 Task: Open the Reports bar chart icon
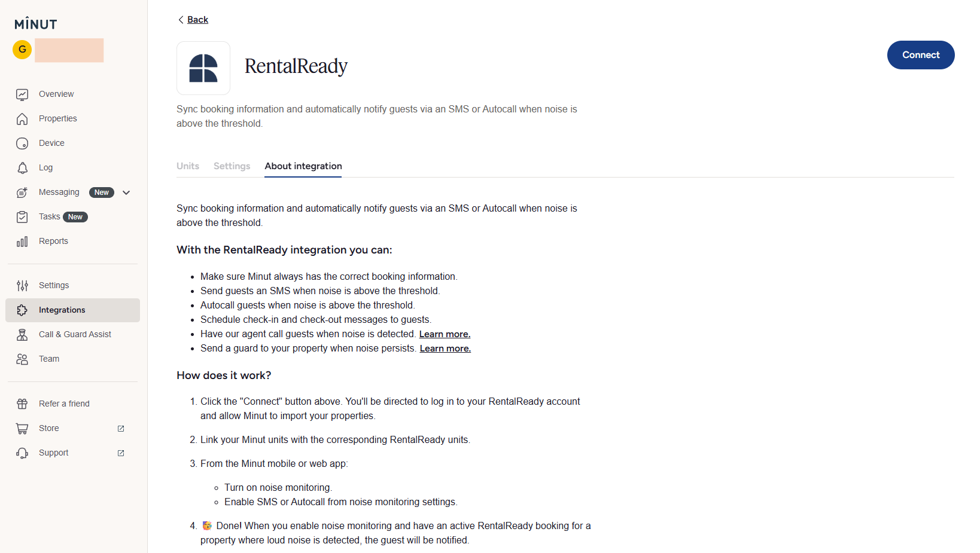(x=22, y=242)
